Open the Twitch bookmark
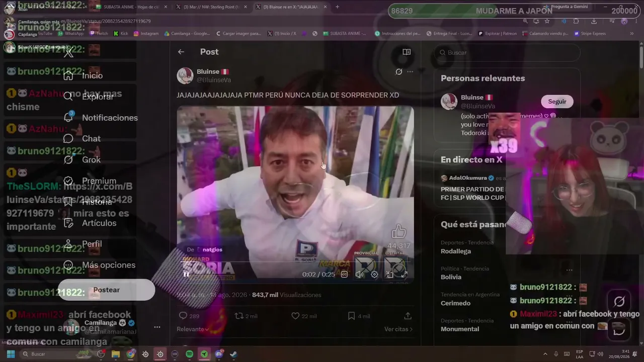 pos(99,34)
